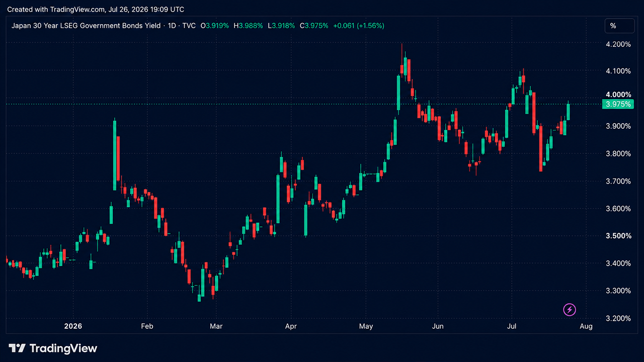Select the current price label 3.975%
Viewport: 644px width, 362px height.
coord(618,104)
